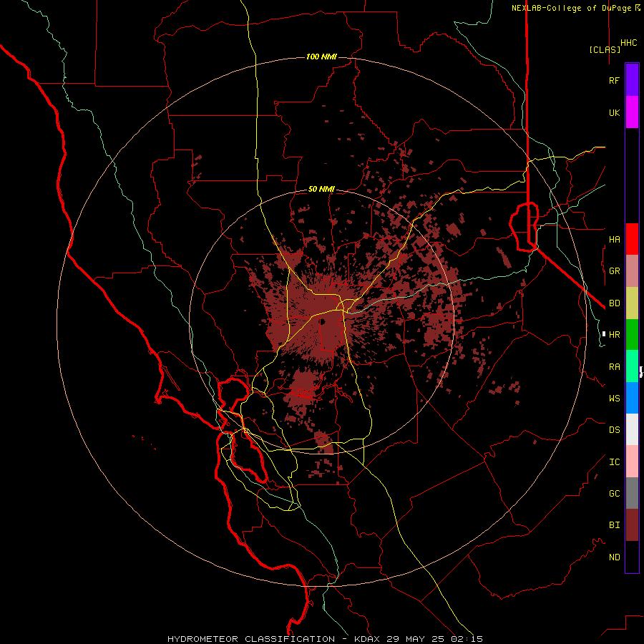Image resolution: width=644 pixels, height=644 pixels.
Task: Click the 50 NMI range ring label
Action: point(321,189)
